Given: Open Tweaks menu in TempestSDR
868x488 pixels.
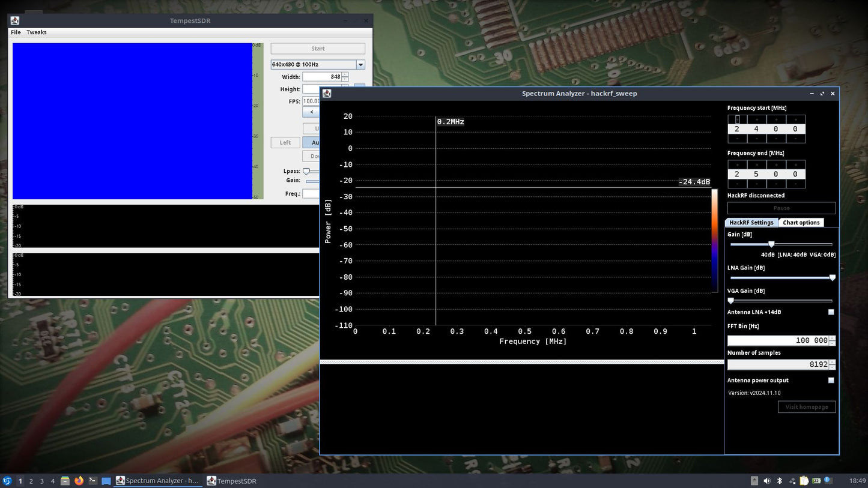Looking at the screenshot, I should tap(36, 32).
